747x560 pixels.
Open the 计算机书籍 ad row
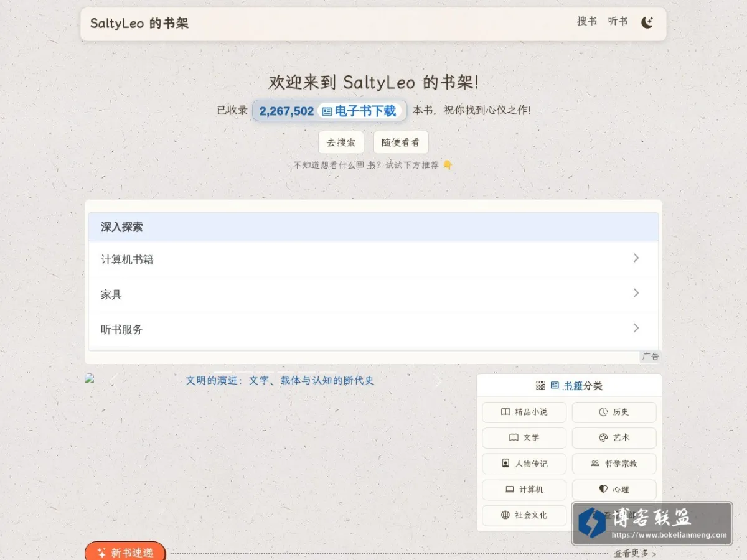click(374, 259)
